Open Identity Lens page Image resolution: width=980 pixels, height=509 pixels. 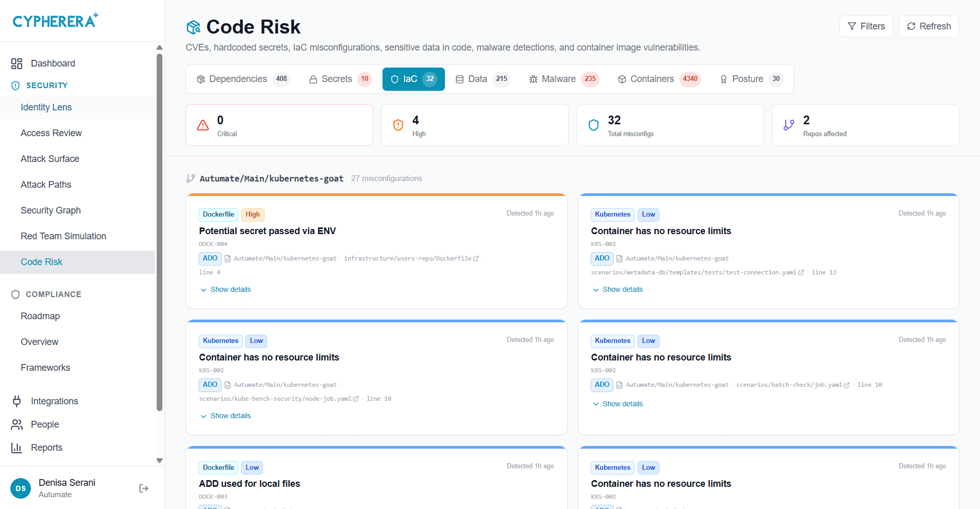pos(77,107)
